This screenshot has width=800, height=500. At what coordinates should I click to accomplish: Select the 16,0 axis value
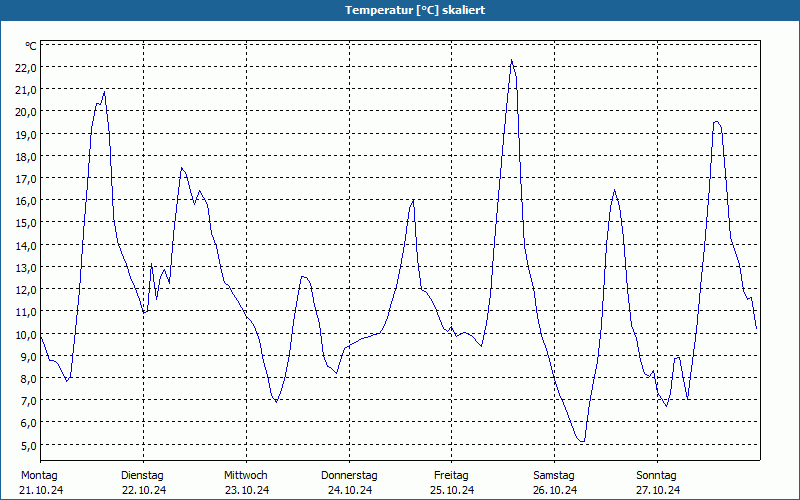coord(26,201)
